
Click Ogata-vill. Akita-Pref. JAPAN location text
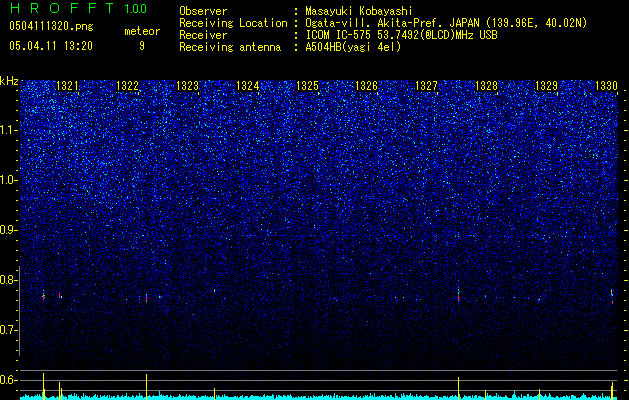[446, 23]
